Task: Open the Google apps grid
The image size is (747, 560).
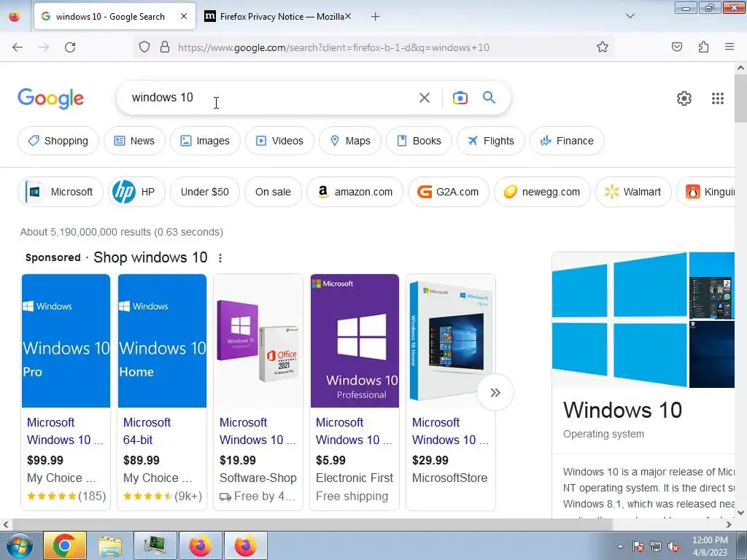Action: tap(718, 98)
